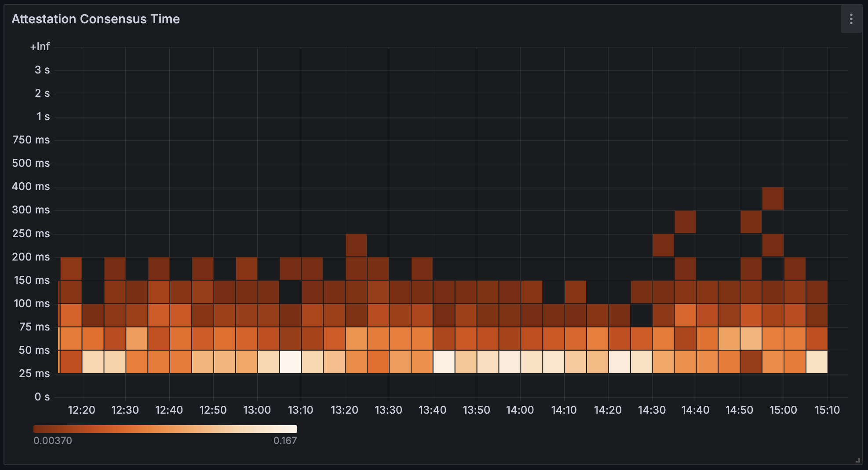The image size is (868, 470).
Task: Click the 14:00 time axis label
Action: tap(520, 410)
